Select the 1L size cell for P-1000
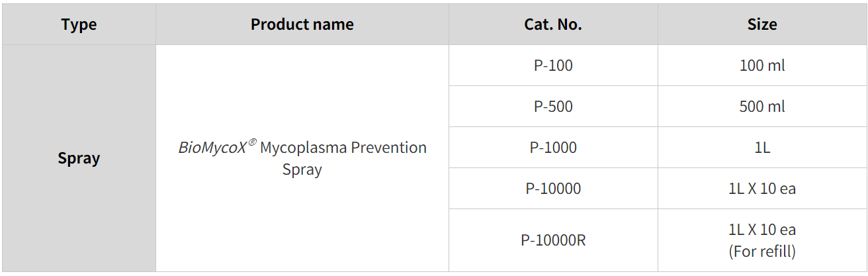 (762, 148)
